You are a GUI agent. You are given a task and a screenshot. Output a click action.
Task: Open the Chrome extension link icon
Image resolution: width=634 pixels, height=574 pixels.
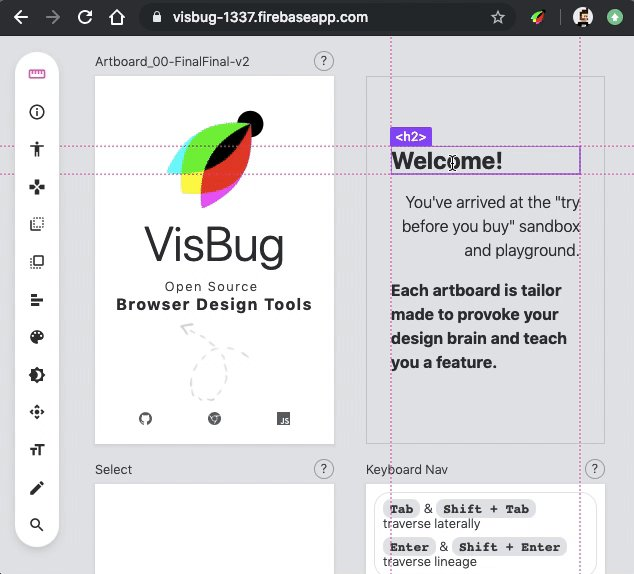(x=214, y=418)
